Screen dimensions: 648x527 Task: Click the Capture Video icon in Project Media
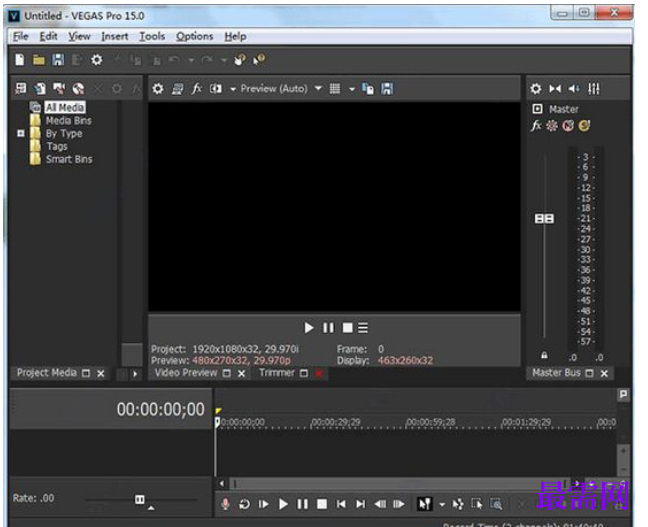[x=59, y=88]
